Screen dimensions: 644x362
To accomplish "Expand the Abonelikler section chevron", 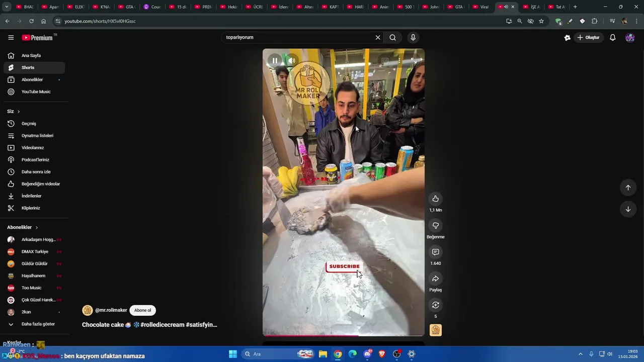I will (x=37, y=228).
